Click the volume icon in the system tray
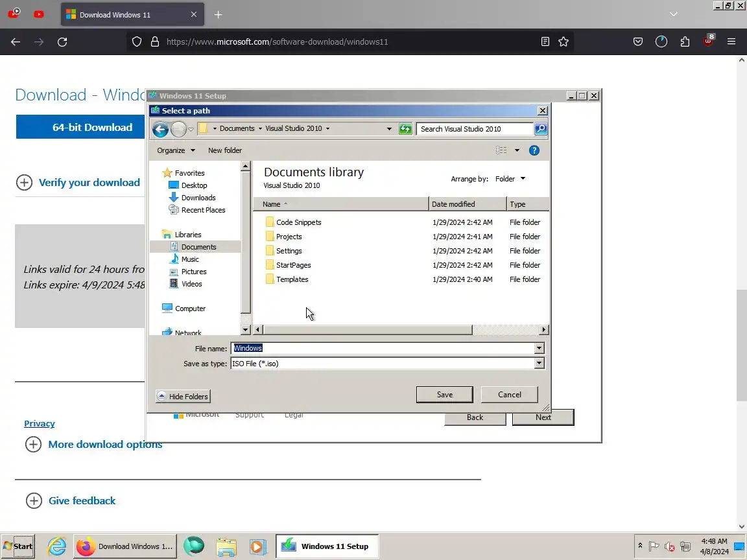The image size is (747, 560). [x=669, y=546]
